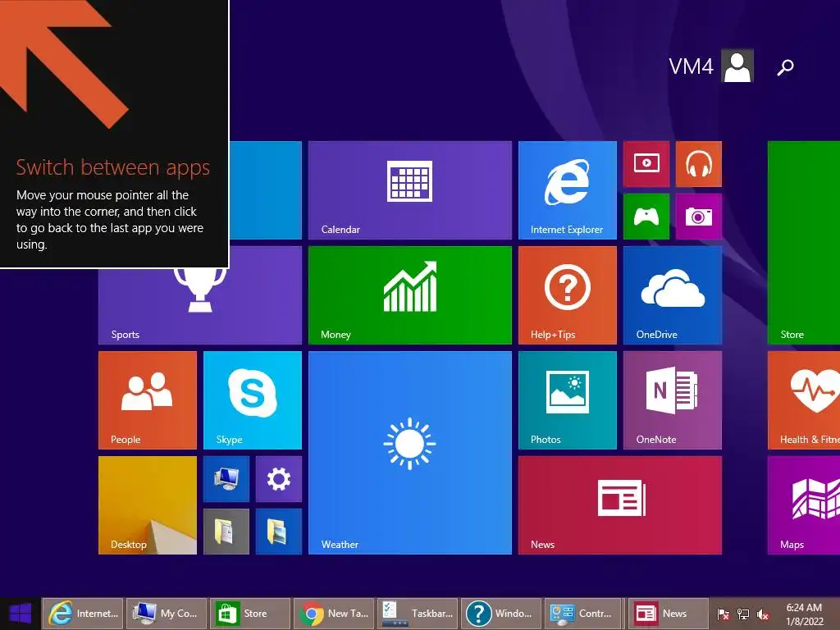Open the red Video tile
This screenshot has height=630, width=840.
pos(646,164)
